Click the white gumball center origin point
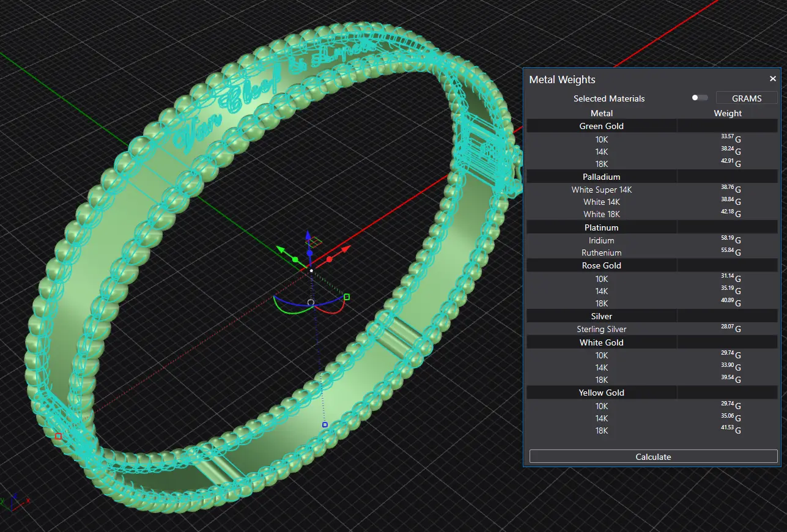This screenshot has height=532, width=787. (x=311, y=270)
